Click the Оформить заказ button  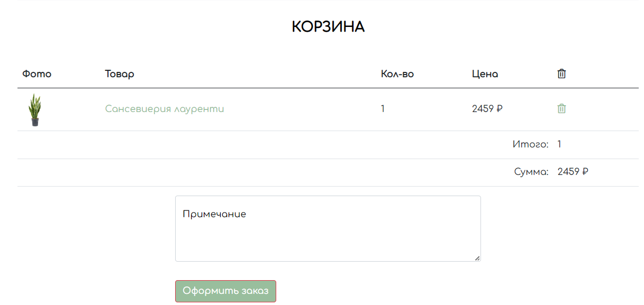coord(225,291)
